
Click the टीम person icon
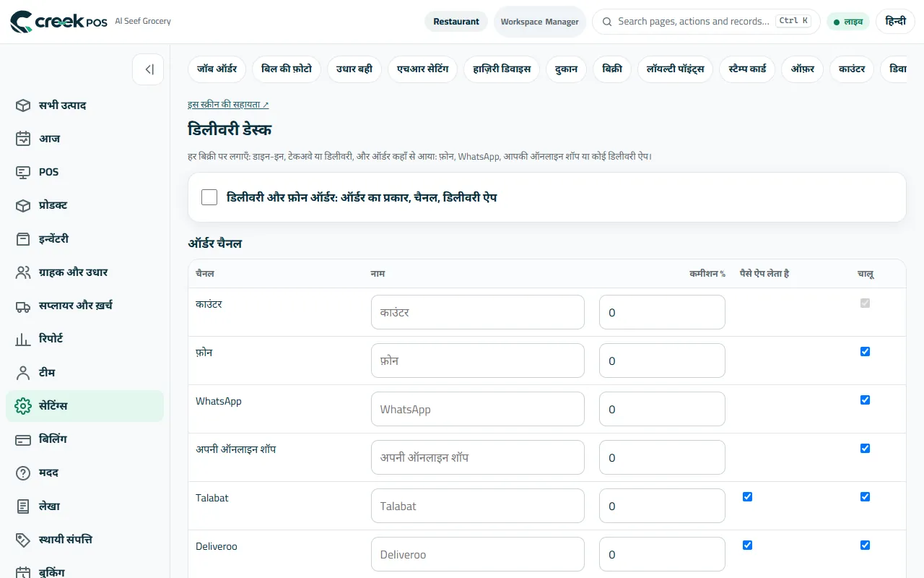23,373
